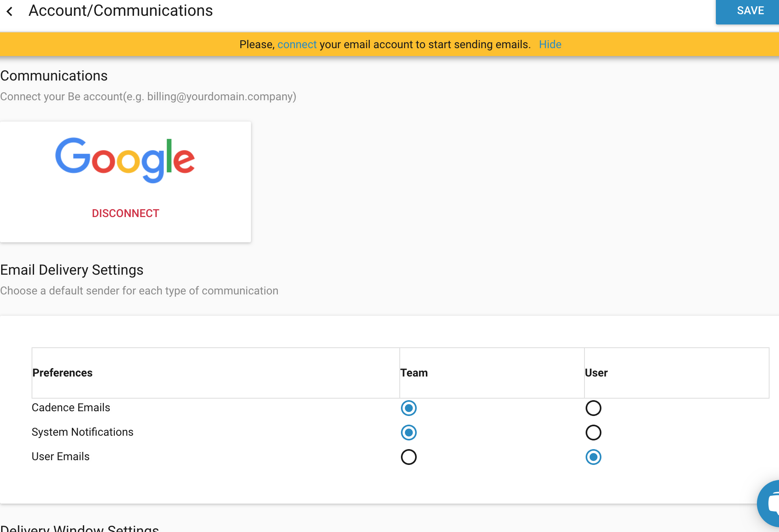Click the 'Delivery Window Settings' heading
The width and height of the screenshot is (779, 532).
[x=79, y=528]
